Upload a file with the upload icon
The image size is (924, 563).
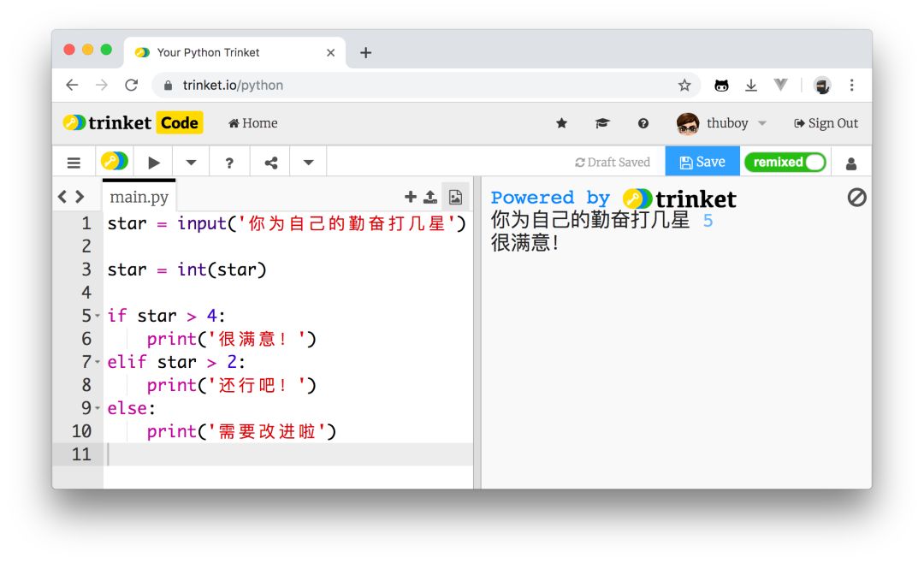430,198
